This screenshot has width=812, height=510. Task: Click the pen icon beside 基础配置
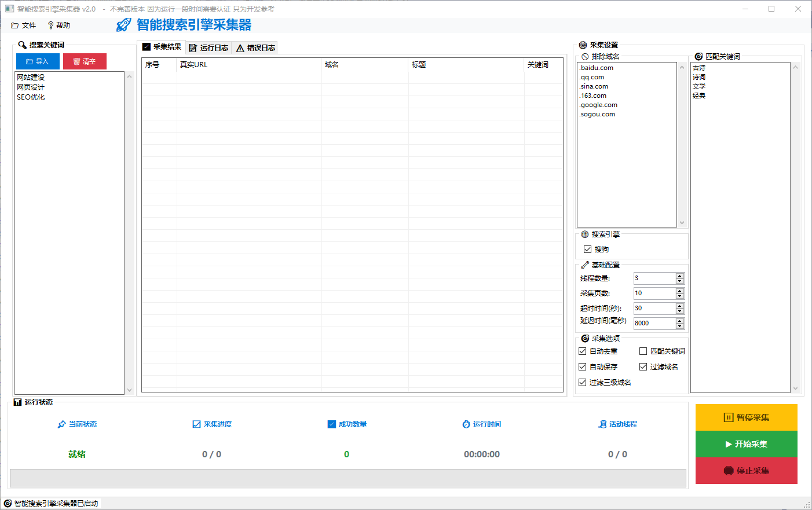(586, 265)
